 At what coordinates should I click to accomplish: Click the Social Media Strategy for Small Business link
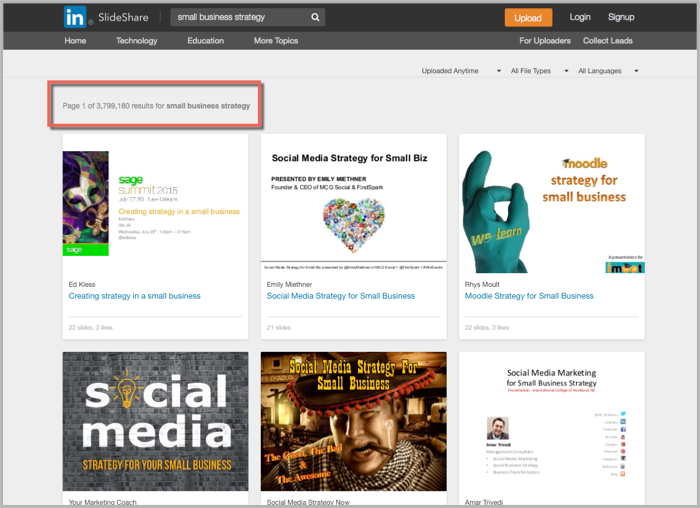[341, 296]
